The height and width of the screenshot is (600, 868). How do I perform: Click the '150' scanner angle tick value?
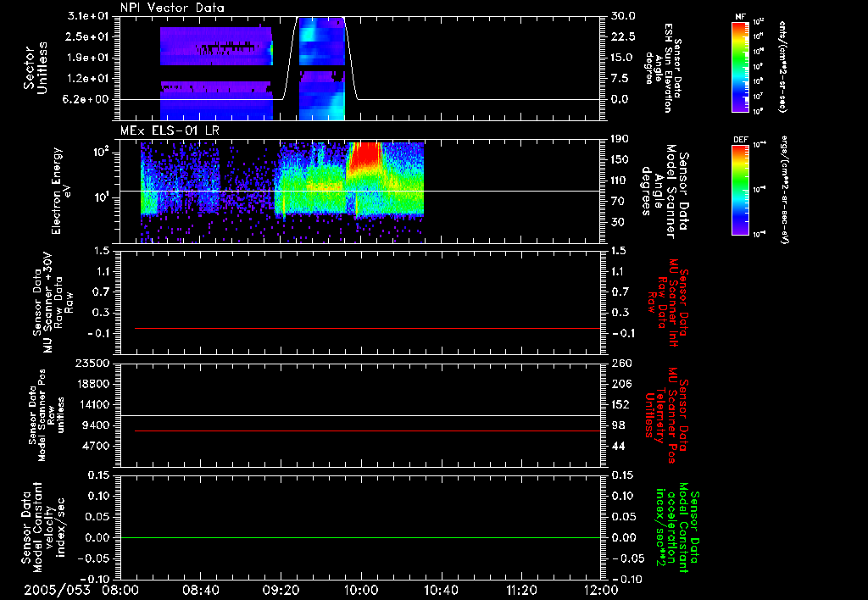point(620,160)
